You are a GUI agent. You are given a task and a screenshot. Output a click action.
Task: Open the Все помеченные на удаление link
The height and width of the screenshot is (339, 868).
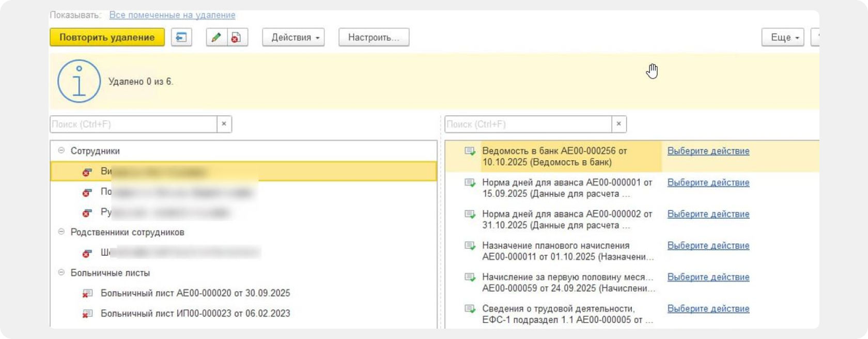click(172, 15)
